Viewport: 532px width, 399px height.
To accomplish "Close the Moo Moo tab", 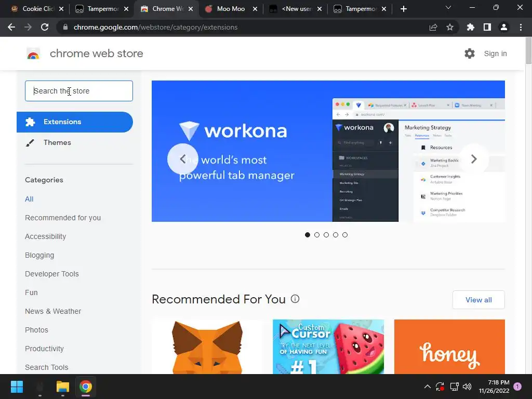I will 255,9.
